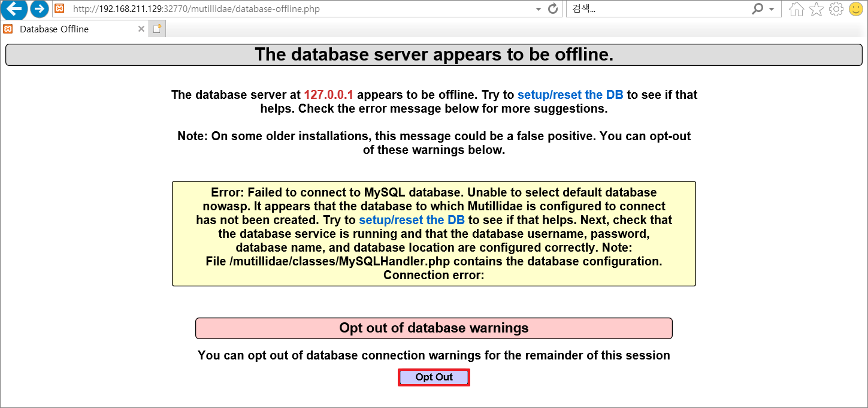Click the favicon on the Database Offline tab

(8, 29)
